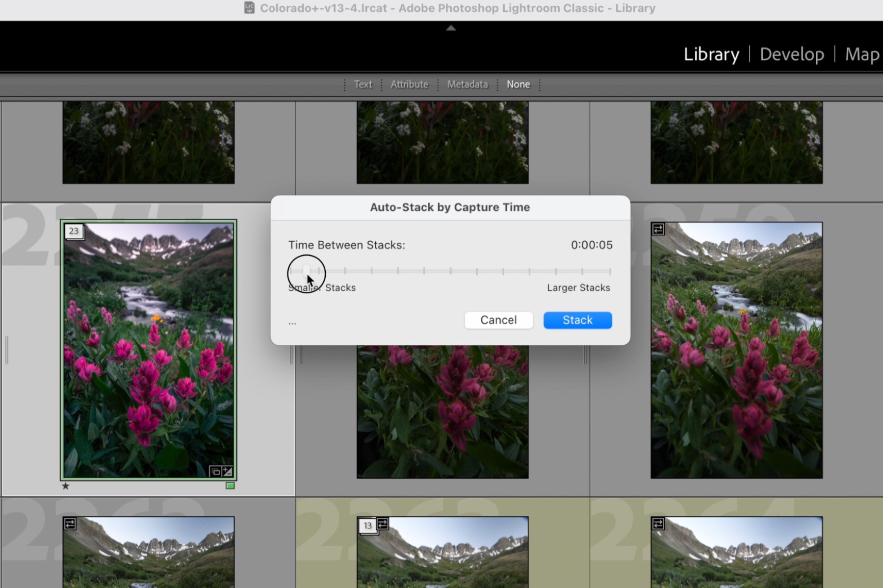Screen dimensions: 883x588
Task: Open the Map module
Action: [x=862, y=54]
